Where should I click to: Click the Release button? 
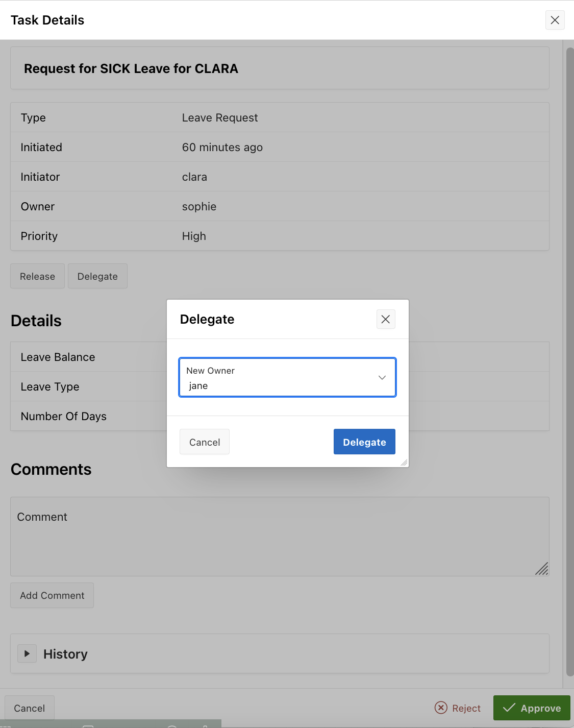37,276
